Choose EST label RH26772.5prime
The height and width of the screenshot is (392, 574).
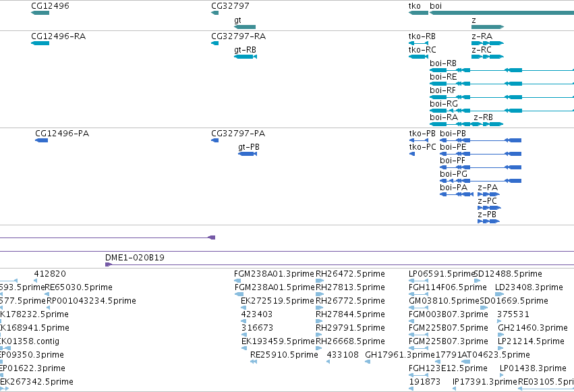(350, 301)
